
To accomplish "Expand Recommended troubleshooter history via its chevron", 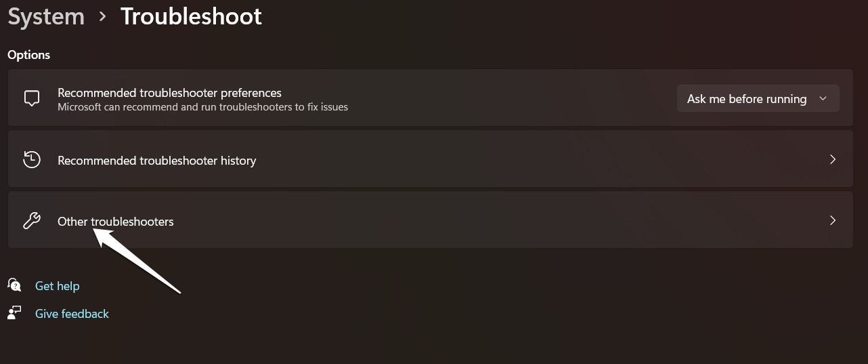I will point(833,160).
